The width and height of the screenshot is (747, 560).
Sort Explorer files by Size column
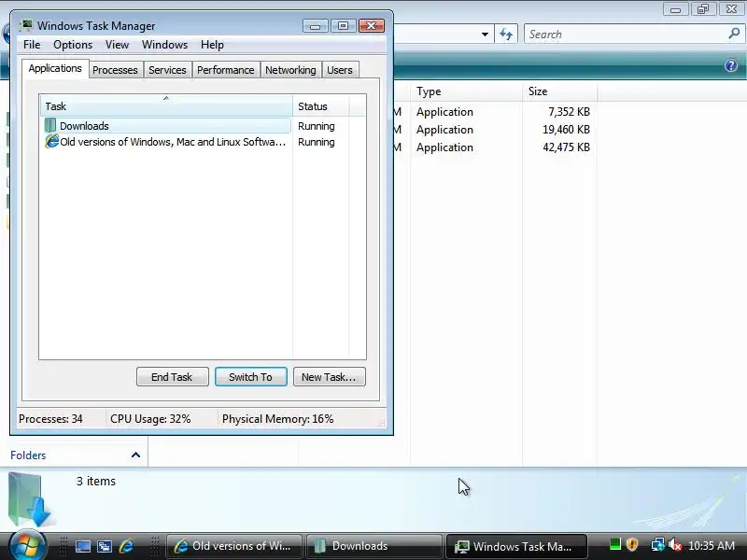(559, 91)
